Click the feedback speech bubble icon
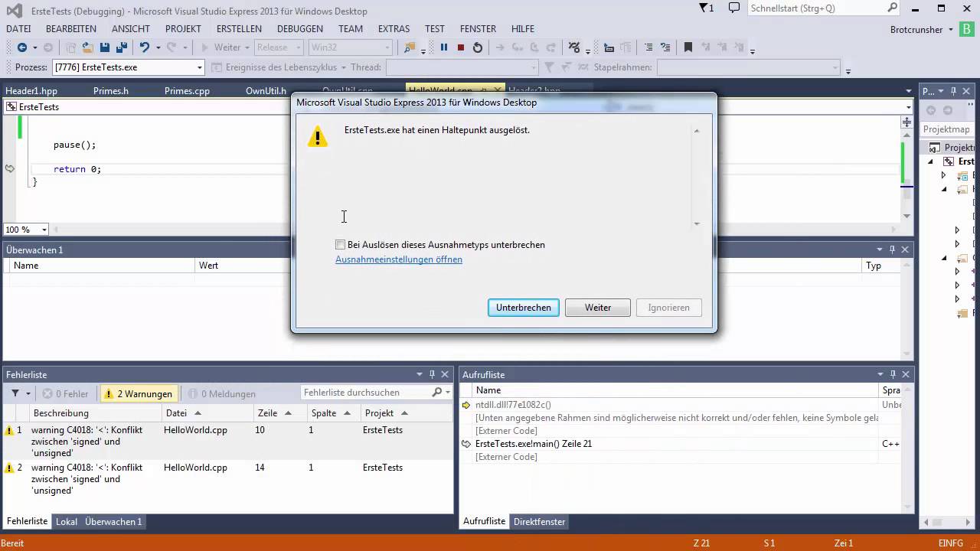This screenshot has width=980, height=551. click(734, 8)
